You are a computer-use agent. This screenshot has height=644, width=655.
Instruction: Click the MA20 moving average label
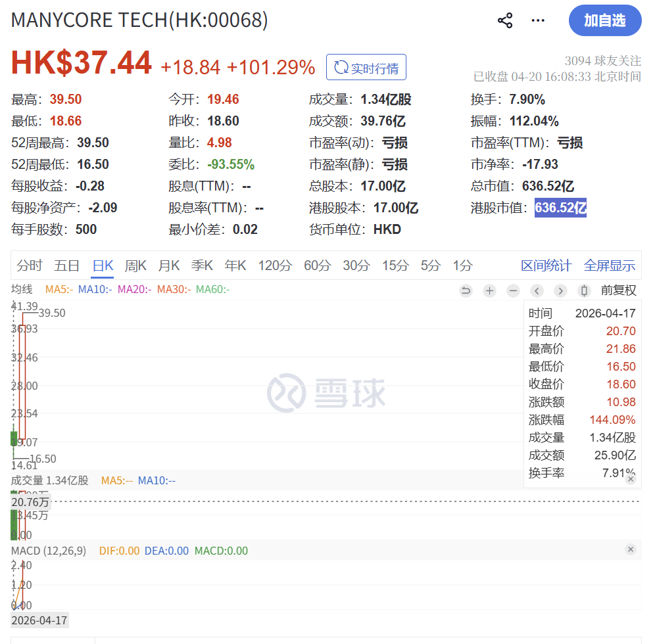point(135,290)
